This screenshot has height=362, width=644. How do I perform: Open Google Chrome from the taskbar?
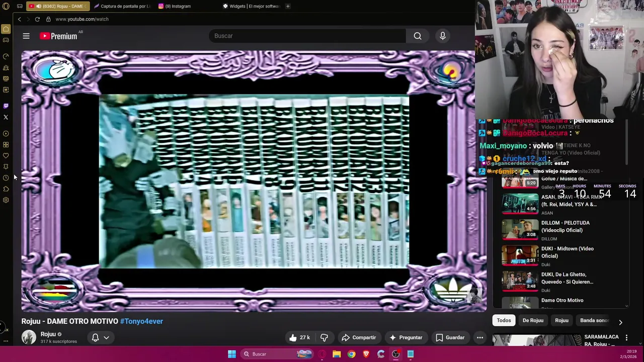[351, 354]
